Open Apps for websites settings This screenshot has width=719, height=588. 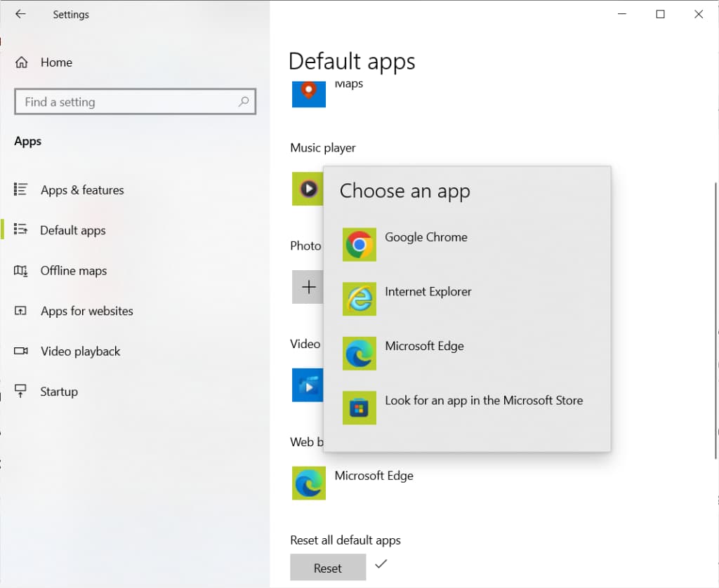[x=86, y=311]
